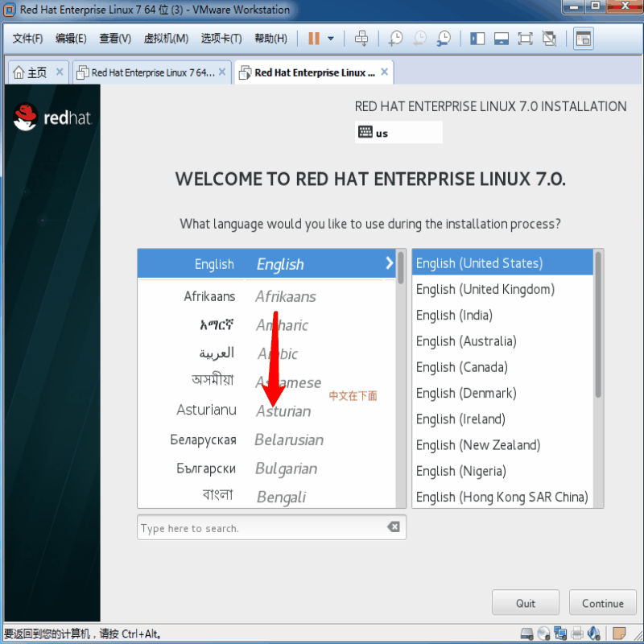The width and height of the screenshot is (644, 644).
Task: Click the chevron arrow on English row
Action: [x=389, y=263]
